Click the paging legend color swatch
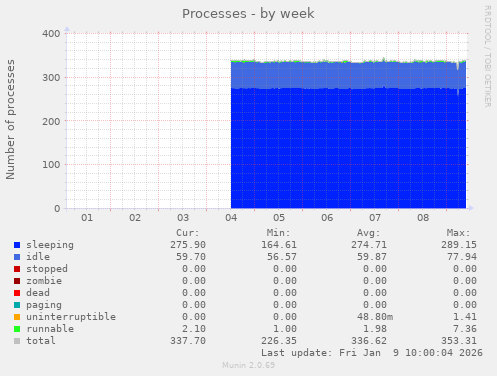Screen dimensions: 497x376 pyautogui.click(x=17, y=305)
